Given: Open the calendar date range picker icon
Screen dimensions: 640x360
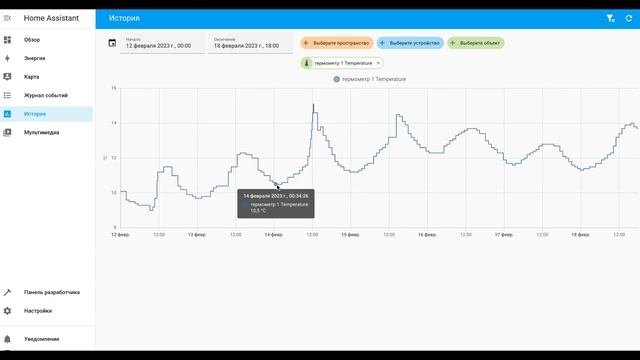Looking at the screenshot, I should 112,43.
